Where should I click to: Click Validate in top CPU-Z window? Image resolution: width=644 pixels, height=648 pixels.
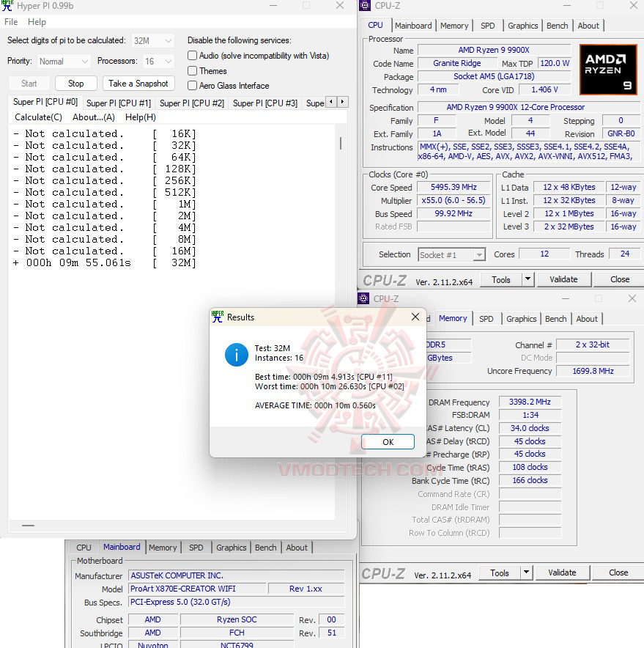coord(563,279)
